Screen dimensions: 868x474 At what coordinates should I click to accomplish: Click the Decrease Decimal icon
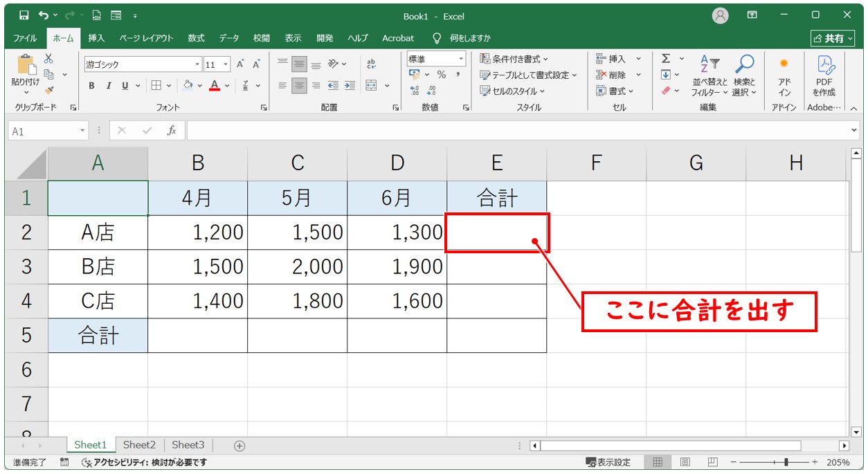(x=431, y=91)
